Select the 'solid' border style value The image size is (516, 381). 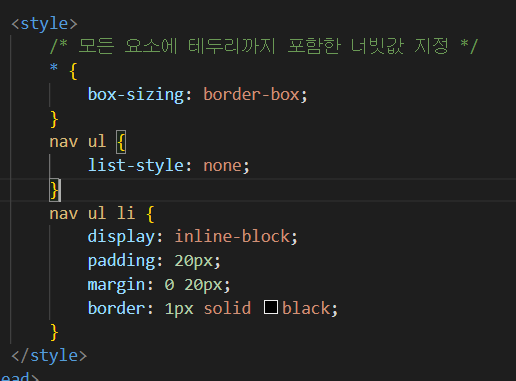coord(227,308)
